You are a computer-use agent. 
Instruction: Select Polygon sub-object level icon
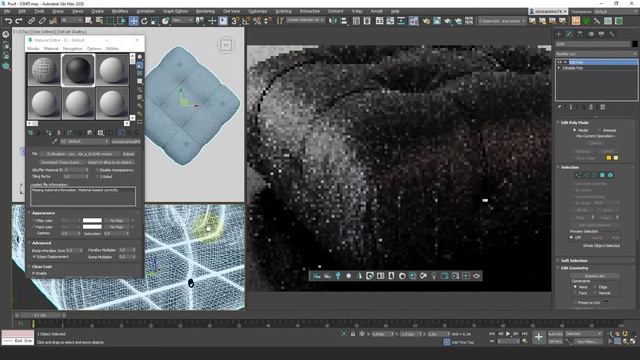[602, 175]
